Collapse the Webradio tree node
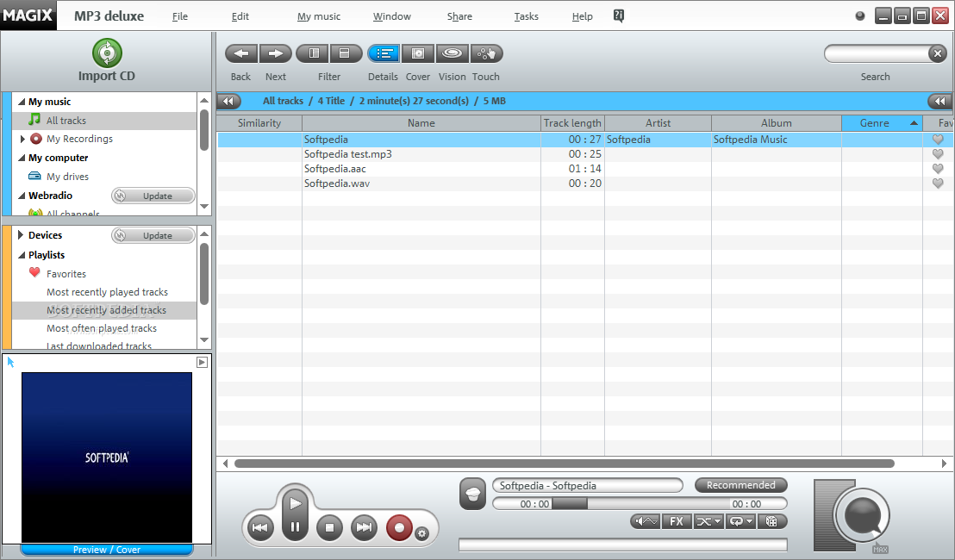 [x=22, y=196]
